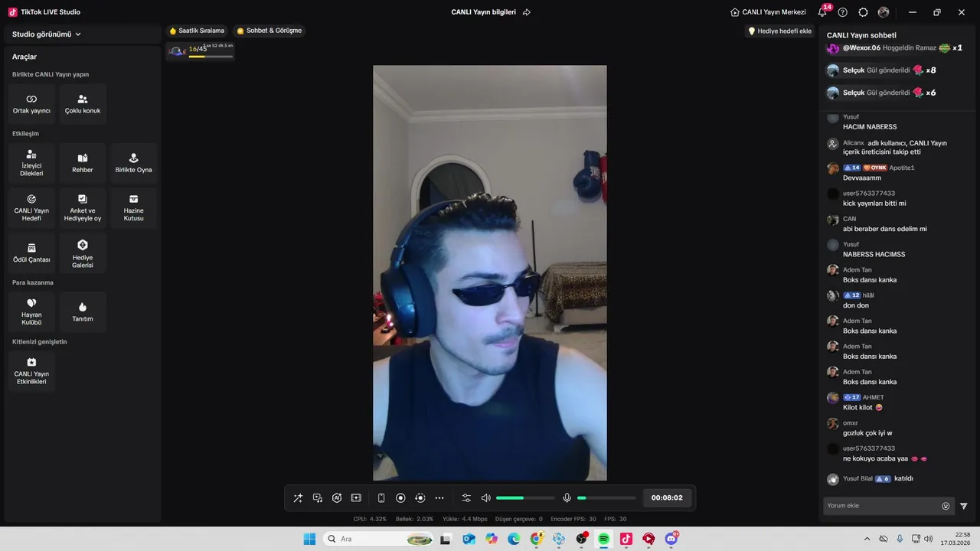
Task: Open Discord from the taskbar
Action: (671, 539)
